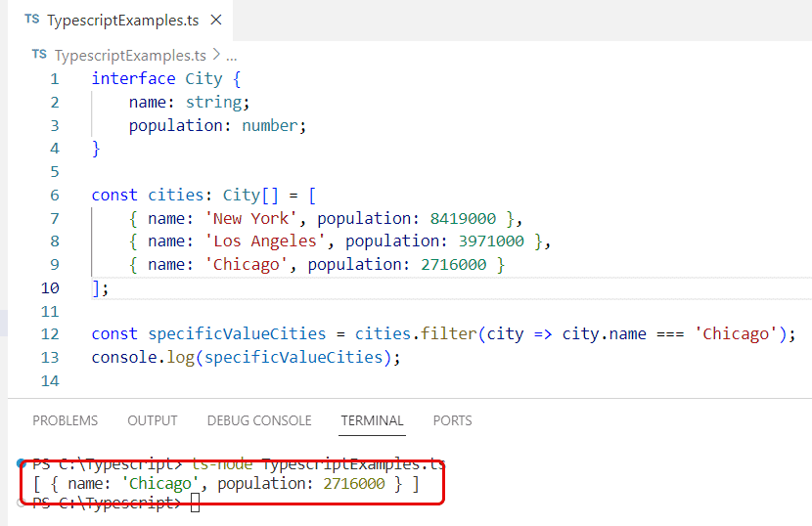Screen dimensions: 812x526
Task: Open the PORTS panel tab
Action: pos(453,420)
